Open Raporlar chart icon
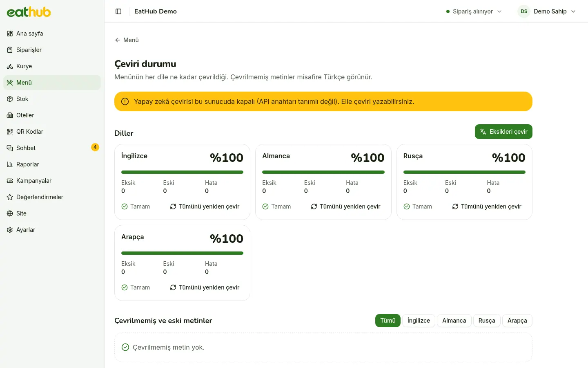 tap(10, 164)
